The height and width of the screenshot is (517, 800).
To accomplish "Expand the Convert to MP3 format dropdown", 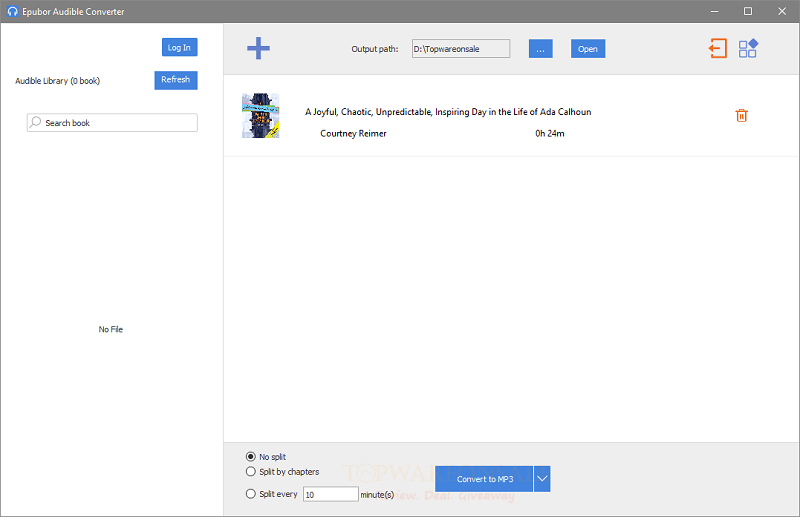I will [542, 479].
